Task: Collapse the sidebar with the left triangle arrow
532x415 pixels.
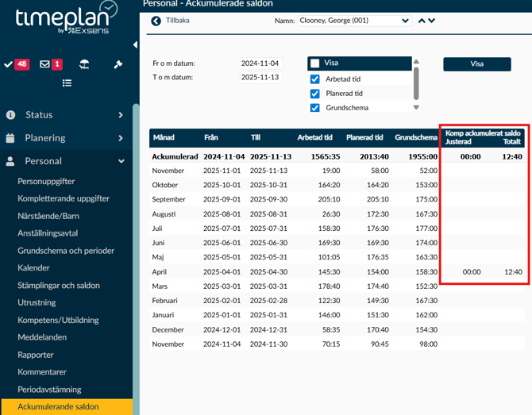Action: (135, 44)
